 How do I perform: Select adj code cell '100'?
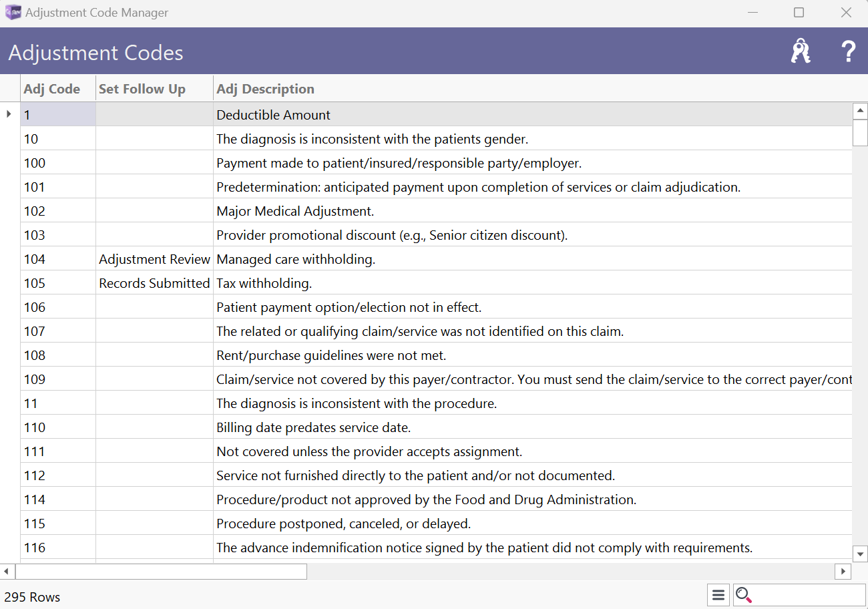pyautogui.click(x=58, y=163)
